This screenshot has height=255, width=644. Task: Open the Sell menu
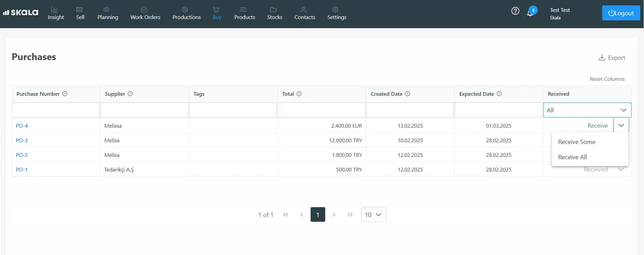pyautogui.click(x=80, y=14)
